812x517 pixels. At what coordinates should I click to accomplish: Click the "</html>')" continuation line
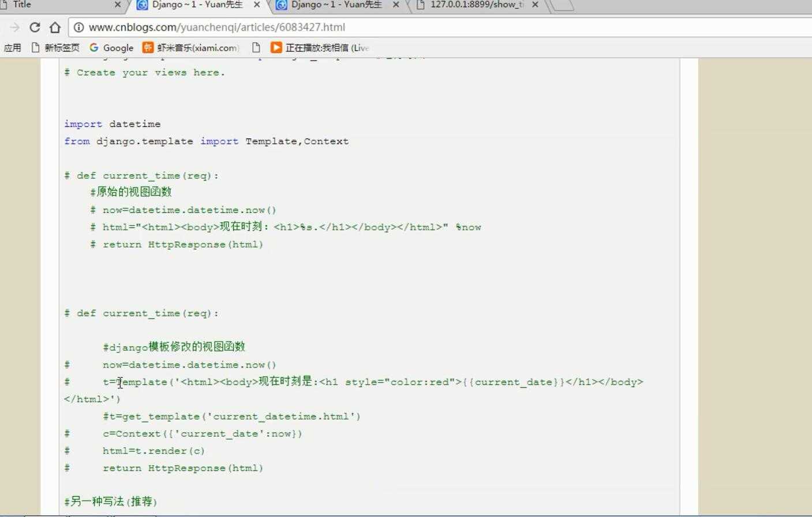coord(92,399)
